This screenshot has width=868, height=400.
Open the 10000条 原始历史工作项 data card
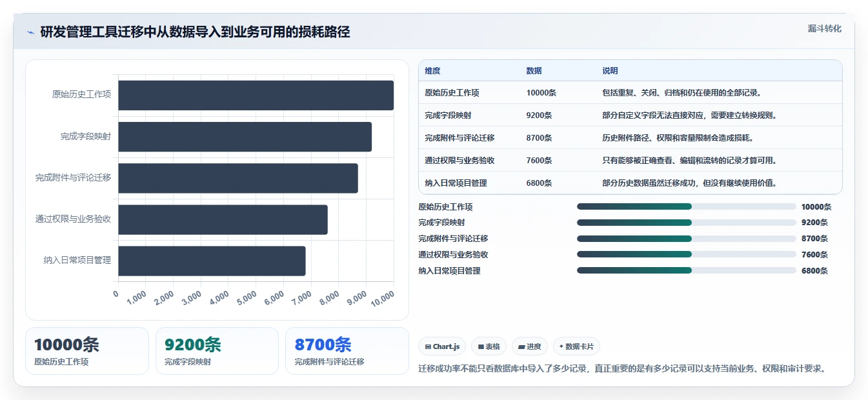(86, 351)
